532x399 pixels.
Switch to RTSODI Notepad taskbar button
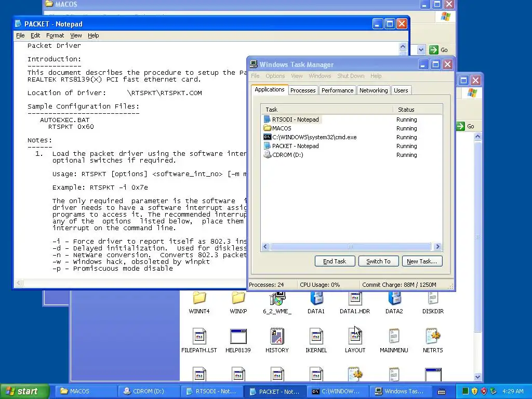pyautogui.click(x=211, y=391)
